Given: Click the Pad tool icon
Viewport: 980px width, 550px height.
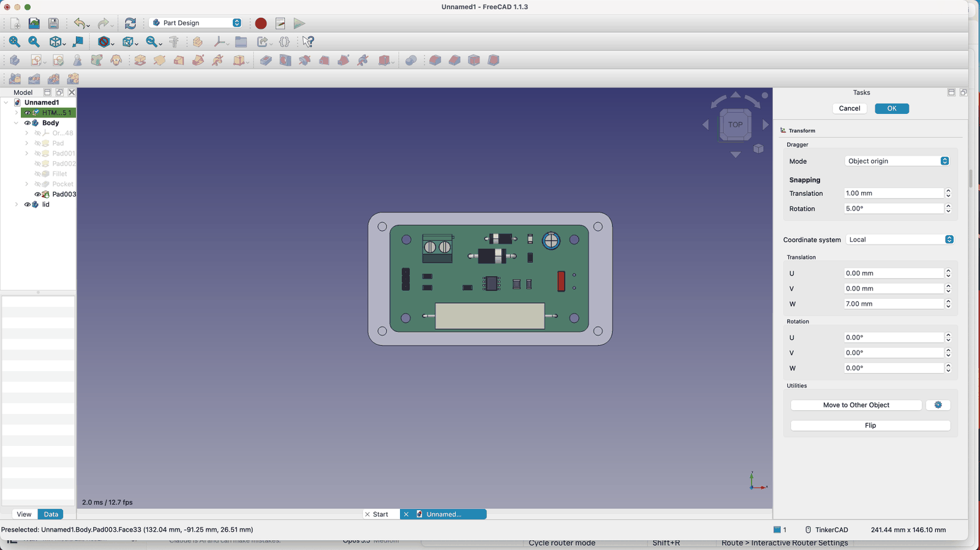Looking at the screenshot, I should coord(140,60).
